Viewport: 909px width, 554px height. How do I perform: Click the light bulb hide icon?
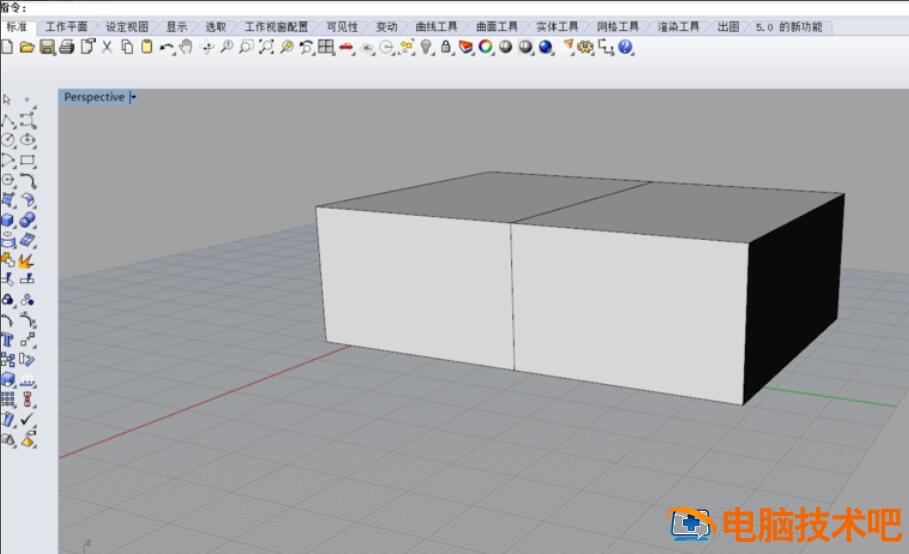click(x=426, y=48)
